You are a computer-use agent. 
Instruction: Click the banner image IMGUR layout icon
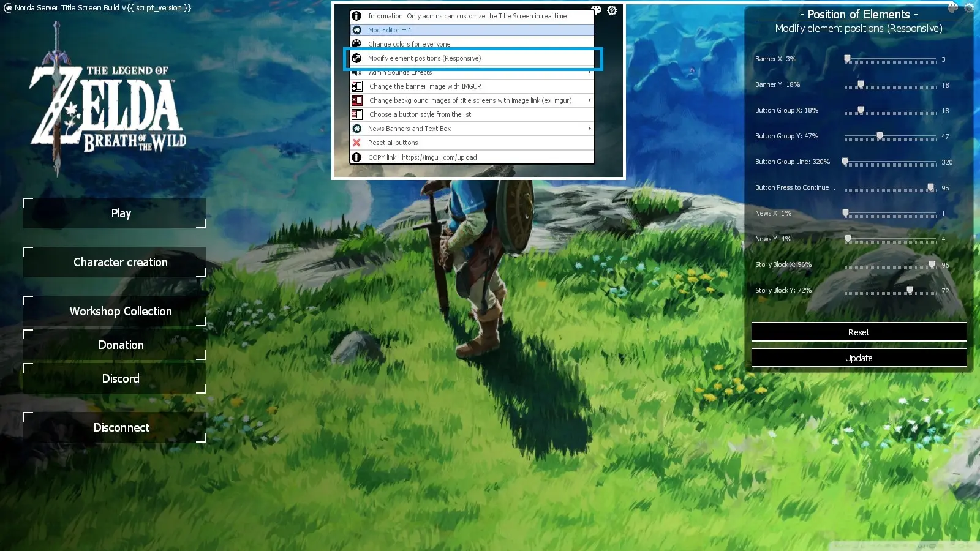[x=357, y=86]
